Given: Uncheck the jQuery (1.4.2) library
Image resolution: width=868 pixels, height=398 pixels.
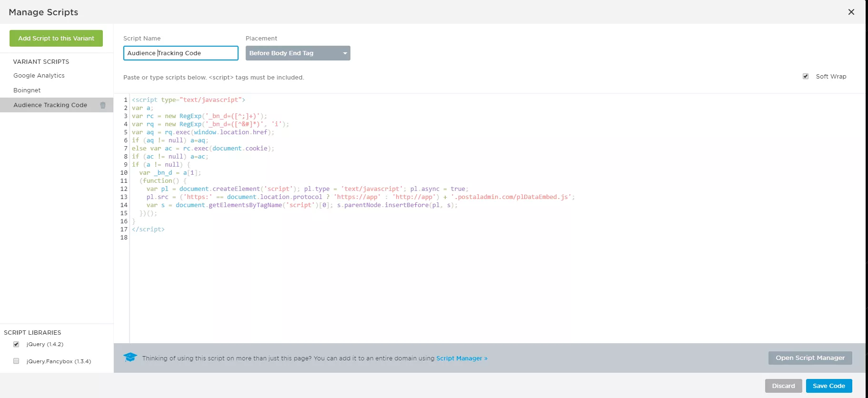Looking at the screenshot, I should tap(16, 344).
